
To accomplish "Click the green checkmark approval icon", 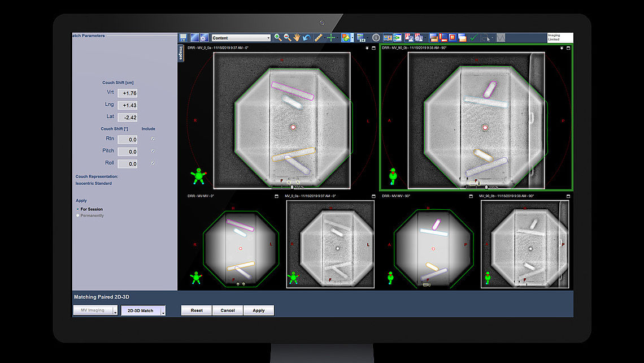I will pos(473,38).
